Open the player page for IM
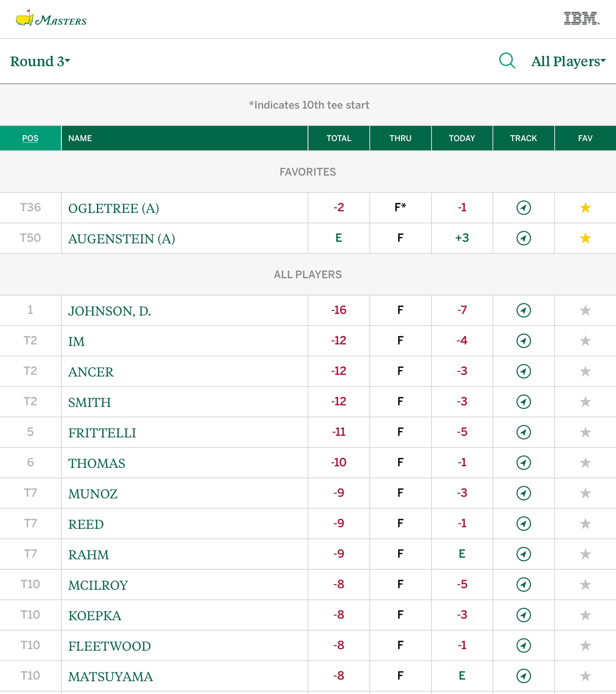The image size is (616, 694). [x=77, y=342]
